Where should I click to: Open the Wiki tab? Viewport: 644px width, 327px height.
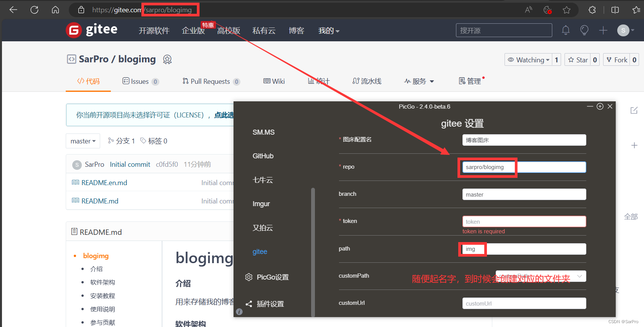pos(274,81)
